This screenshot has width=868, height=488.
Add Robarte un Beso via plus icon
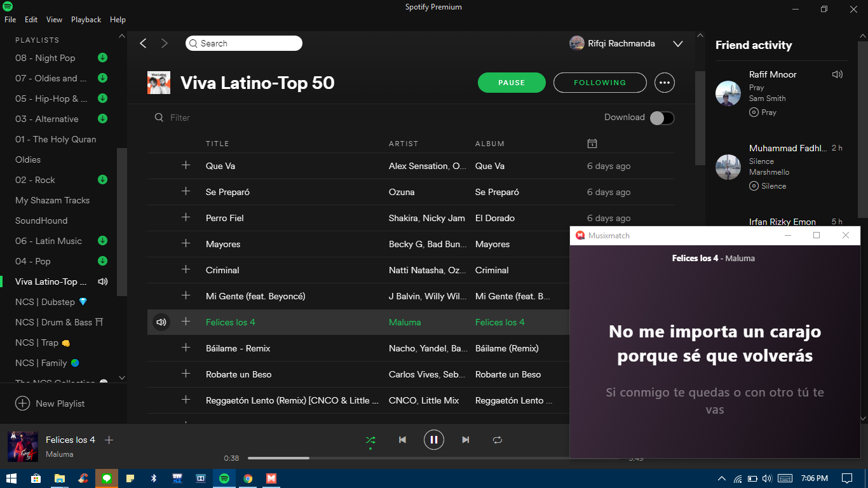186,374
